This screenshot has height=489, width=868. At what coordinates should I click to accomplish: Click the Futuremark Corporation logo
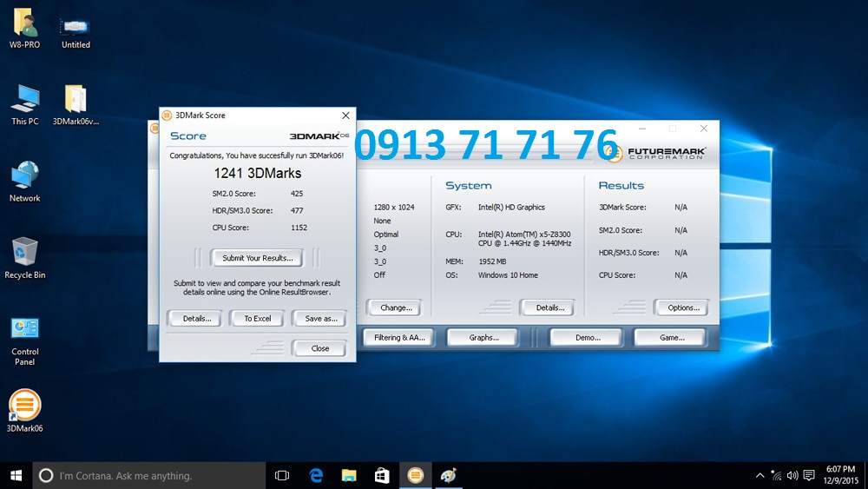coord(655,152)
